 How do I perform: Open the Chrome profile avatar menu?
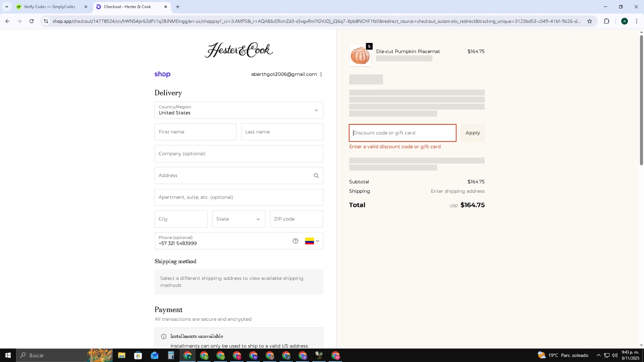pyautogui.click(x=624, y=21)
